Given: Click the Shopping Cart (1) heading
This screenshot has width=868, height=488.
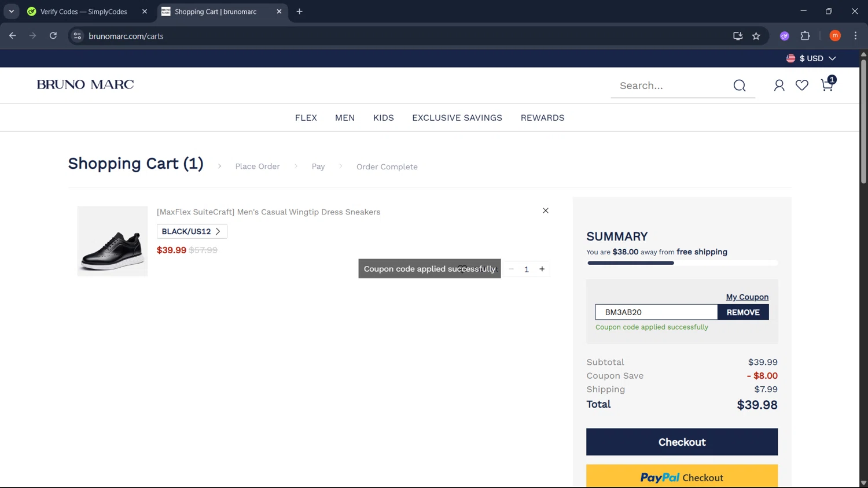Looking at the screenshot, I should (x=136, y=164).
